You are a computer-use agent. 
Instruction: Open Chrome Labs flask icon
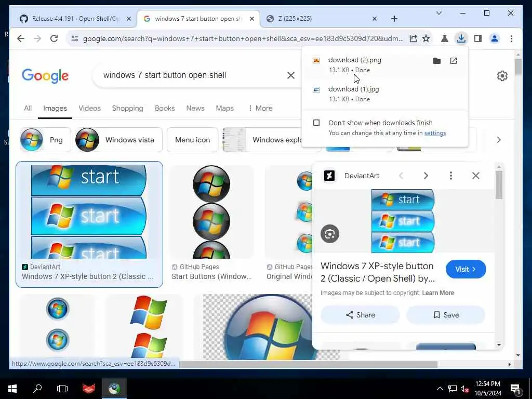click(444, 38)
